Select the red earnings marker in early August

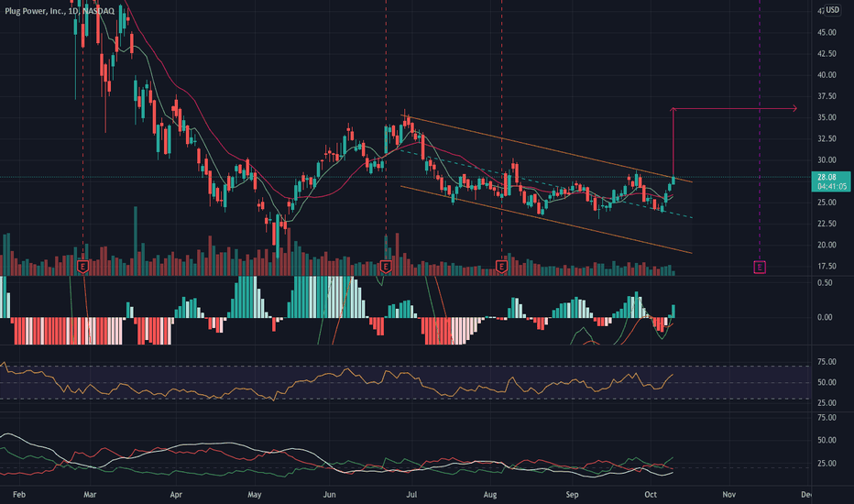click(501, 267)
